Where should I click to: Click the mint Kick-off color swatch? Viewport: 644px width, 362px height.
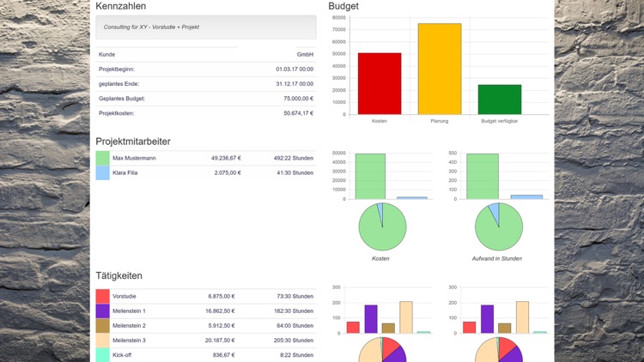point(103,355)
